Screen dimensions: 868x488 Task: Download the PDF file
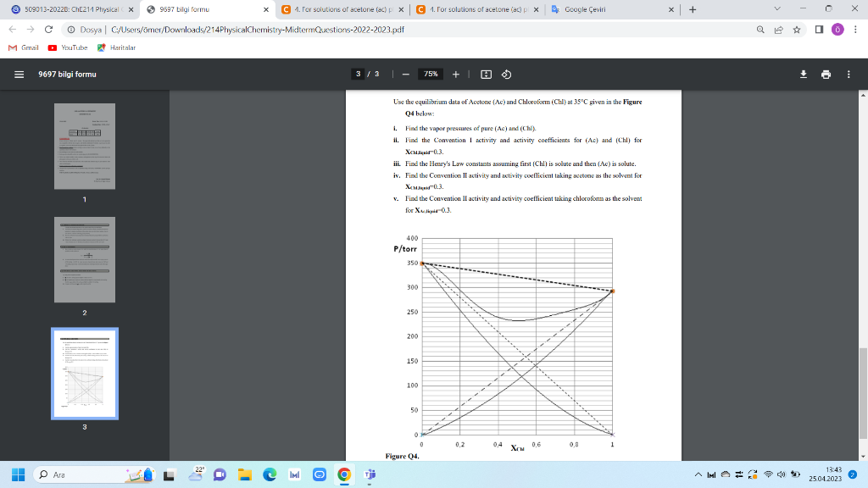[x=804, y=75]
